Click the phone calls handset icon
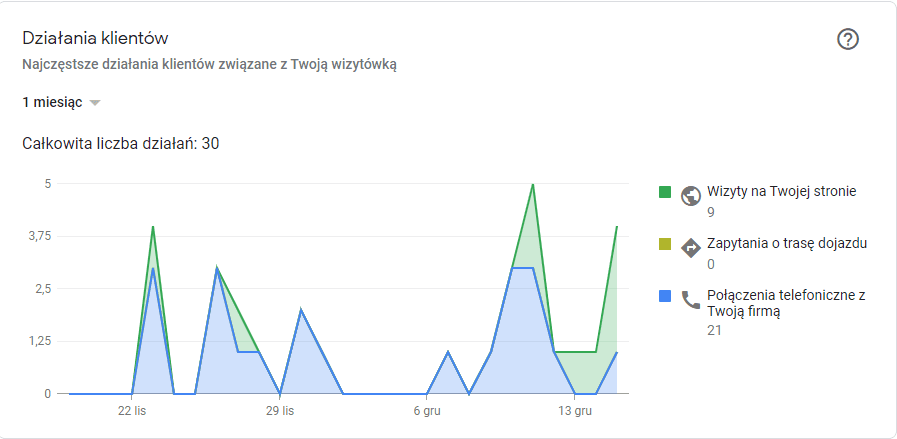The height and width of the screenshot is (439, 897). [x=691, y=300]
